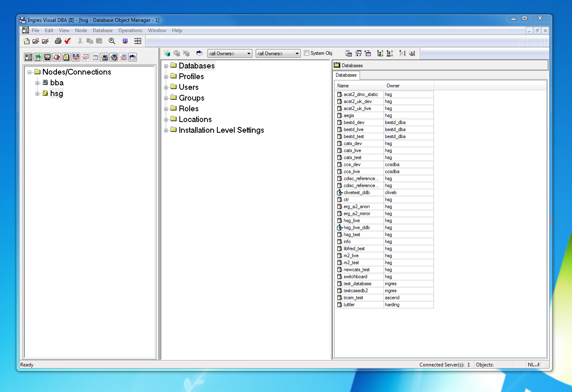This screenshot has width=572, height=392.
Task: Click the Database Event Trace icon
Action: pyautogui.click(x=57, y=57)
